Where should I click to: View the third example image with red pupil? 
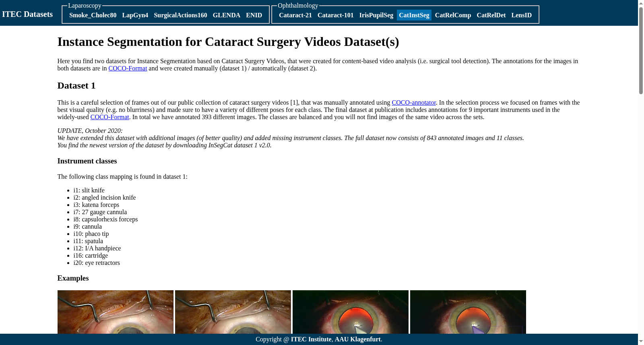tap(351, 312)
